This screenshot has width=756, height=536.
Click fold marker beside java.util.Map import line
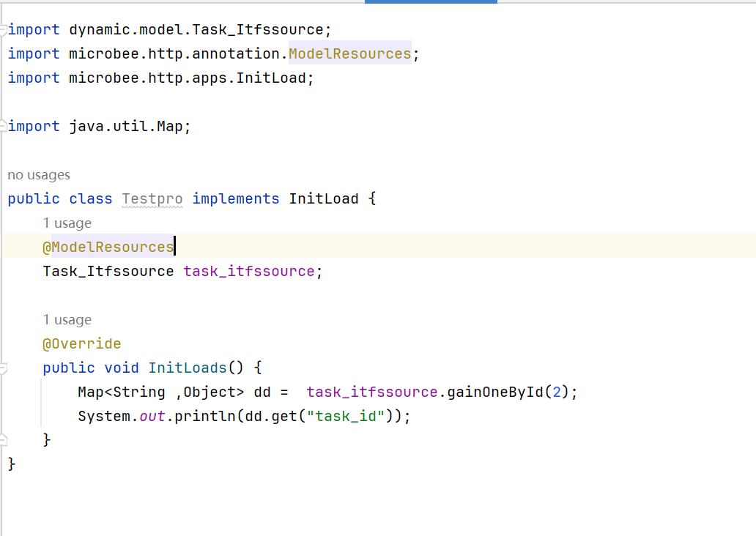click(4, 127)
